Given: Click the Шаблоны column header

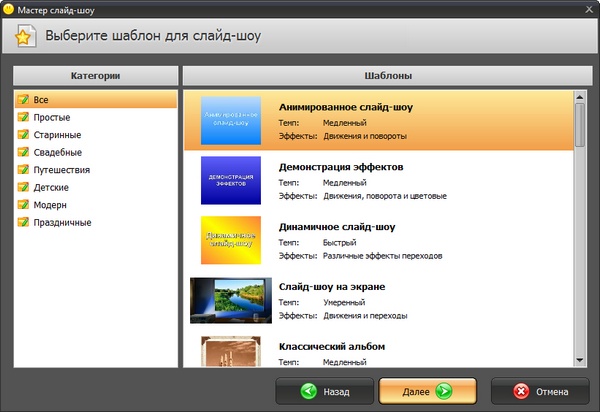Looking at the screenshot, I should tap(384, 76).
